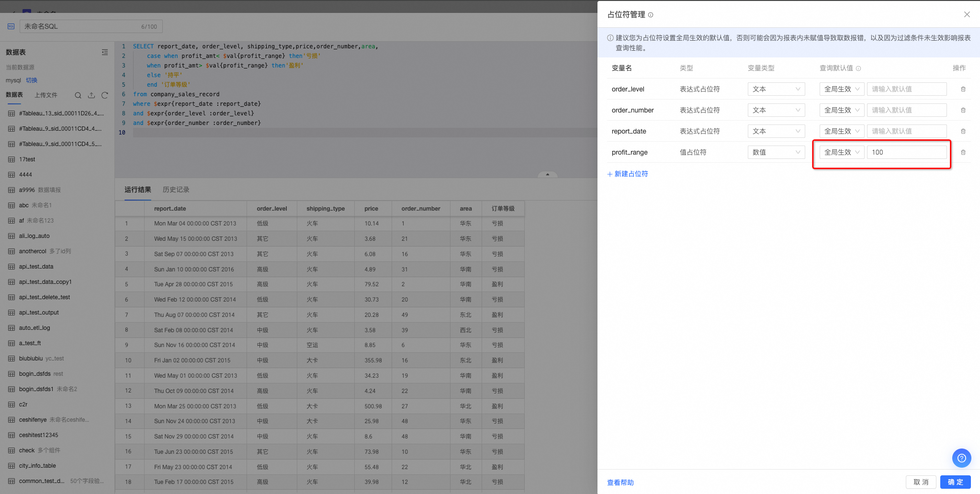Click the table icon for city_info_table
The width and height of the screenshot is (980, 494).
pos(11,466)
